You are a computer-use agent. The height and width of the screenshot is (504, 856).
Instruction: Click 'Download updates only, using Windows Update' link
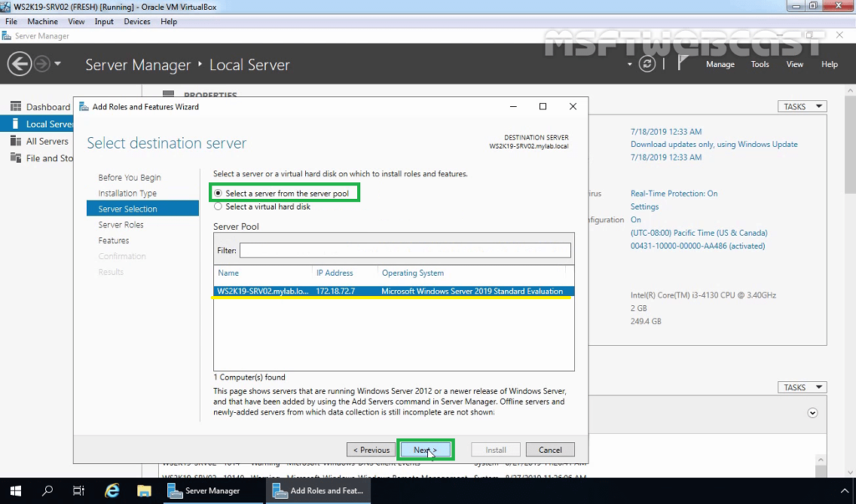pyautogui.click(x=714, y=144)
